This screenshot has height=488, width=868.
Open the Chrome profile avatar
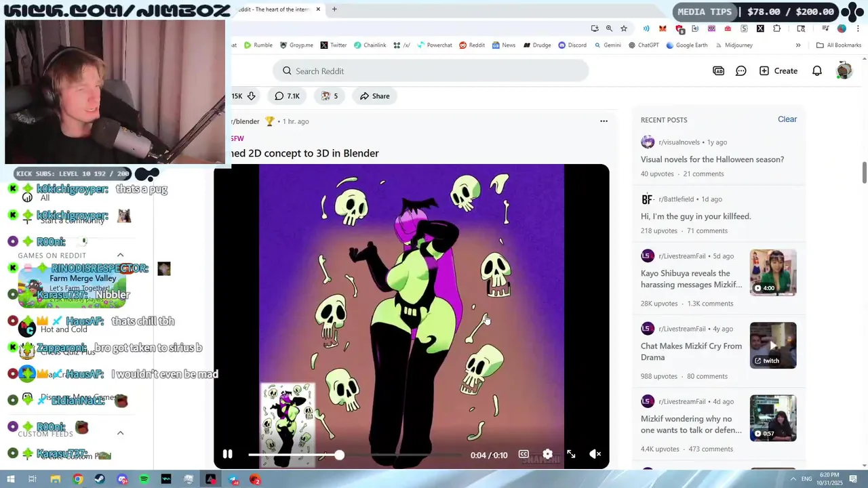coord(842,28)
